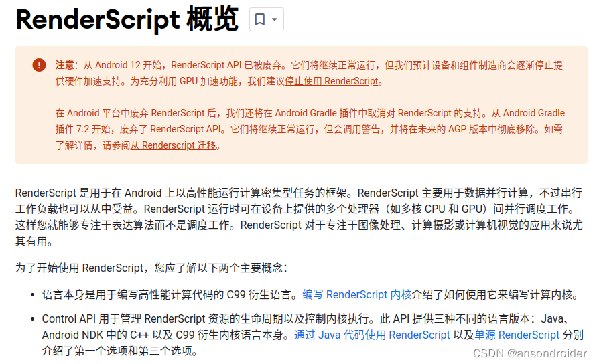This screenshot has height=364, width=597.
Task: Open the 停止使用 RenderScript link
Action: (332, 81)
